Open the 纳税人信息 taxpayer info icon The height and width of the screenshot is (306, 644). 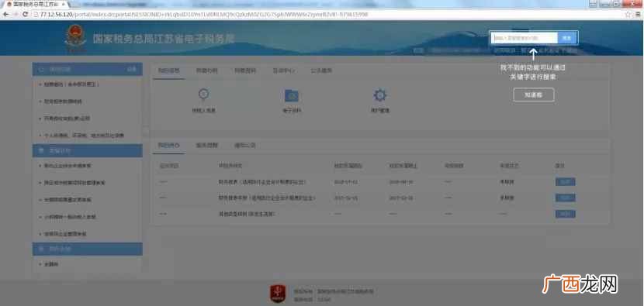[204, 95]
